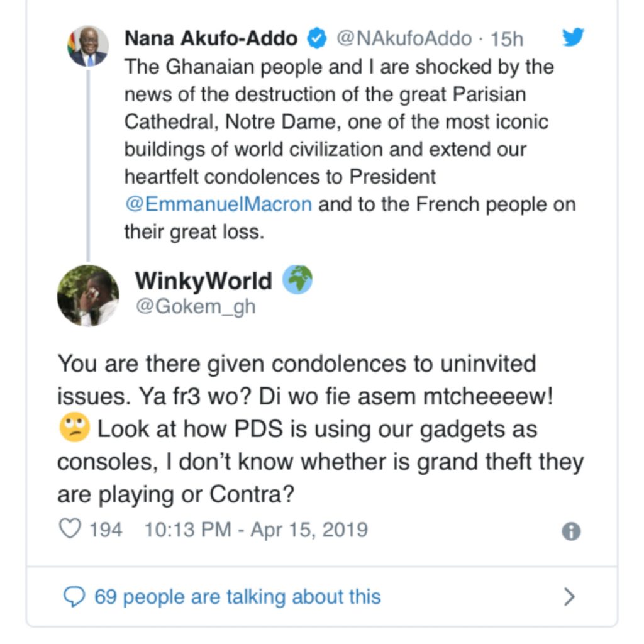Click the eye-rolling emoji in the reply

pyautogui.click(x=72, y=430)
